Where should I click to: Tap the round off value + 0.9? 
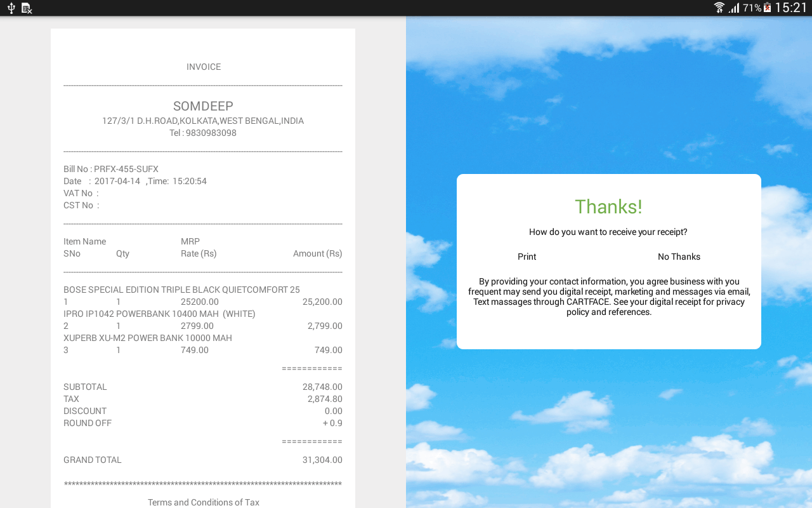coord(332,423)
